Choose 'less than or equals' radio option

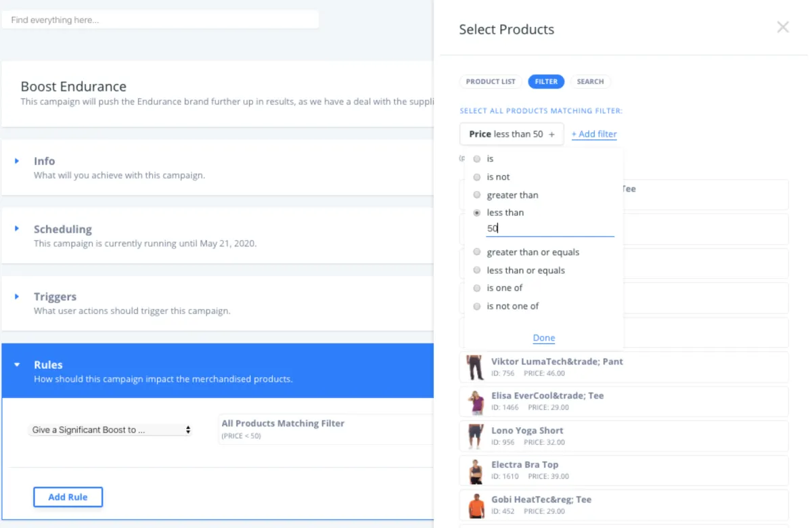point(477,270)
